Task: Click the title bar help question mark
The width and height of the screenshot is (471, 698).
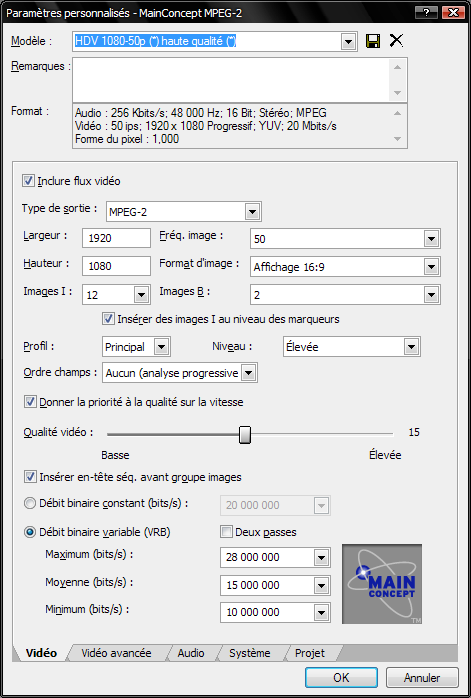Action: coord(425,13)
